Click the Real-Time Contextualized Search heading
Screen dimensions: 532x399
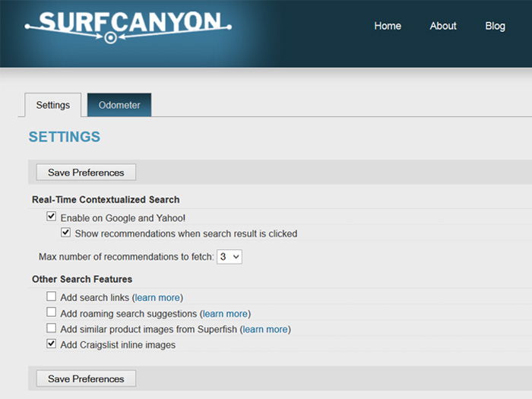coord(106,199)
